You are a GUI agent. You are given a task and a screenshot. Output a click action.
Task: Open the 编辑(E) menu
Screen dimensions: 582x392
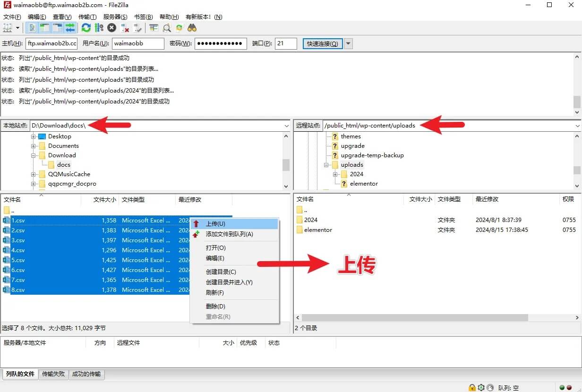click(37, 17)
